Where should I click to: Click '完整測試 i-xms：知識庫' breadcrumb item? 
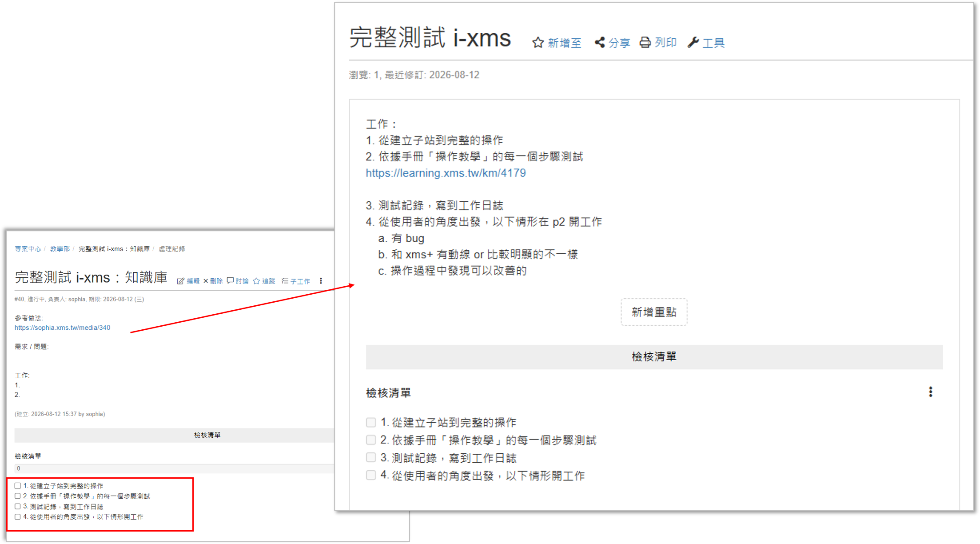(x=114, y=249)
